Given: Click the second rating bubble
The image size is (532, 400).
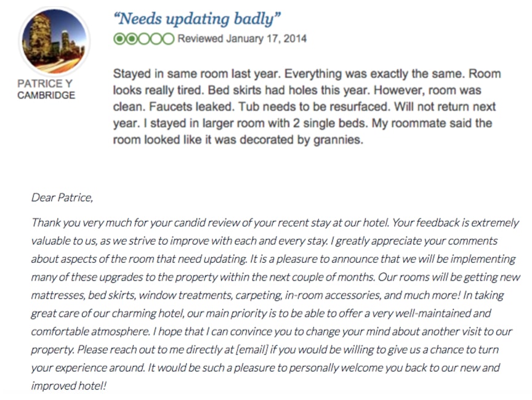Looking at the screenshot, I should coord(131,39).
